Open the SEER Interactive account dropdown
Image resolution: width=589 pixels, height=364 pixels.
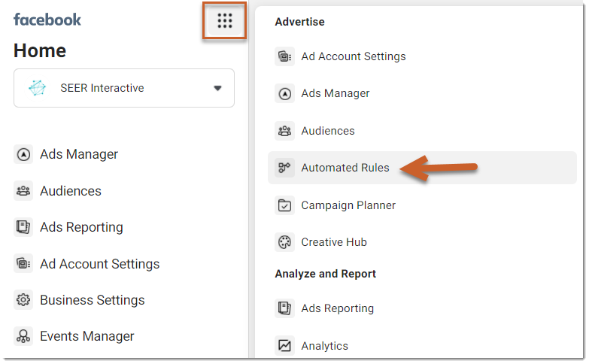click(124, 88)
